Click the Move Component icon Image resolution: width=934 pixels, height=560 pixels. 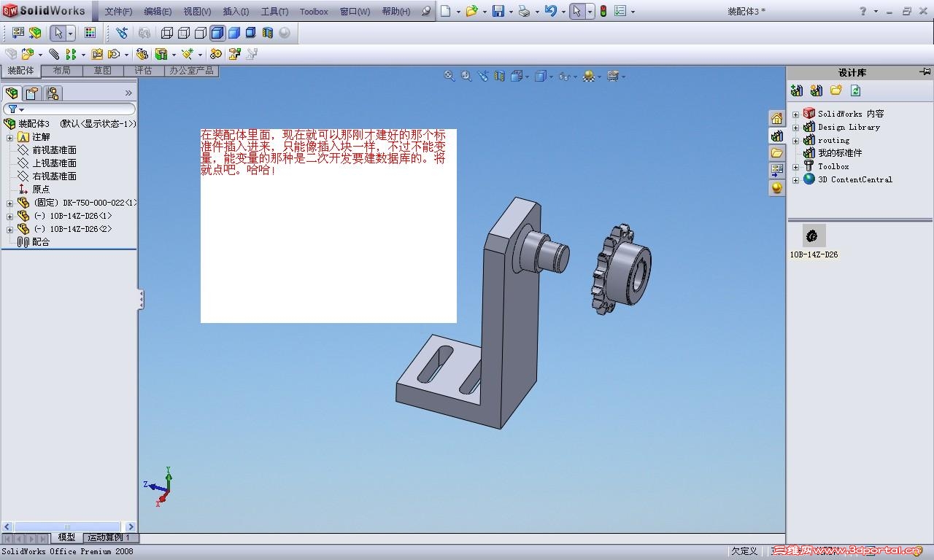(115, 54)
